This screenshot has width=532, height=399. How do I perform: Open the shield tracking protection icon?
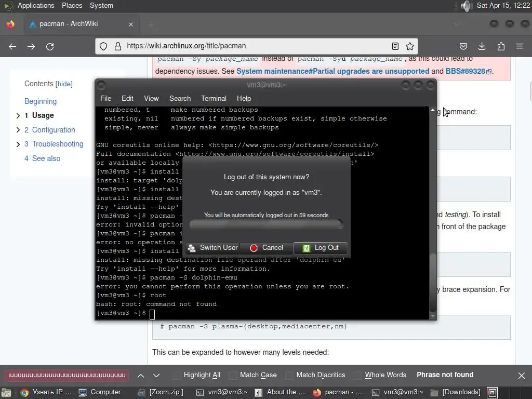[x=103, y=46]
